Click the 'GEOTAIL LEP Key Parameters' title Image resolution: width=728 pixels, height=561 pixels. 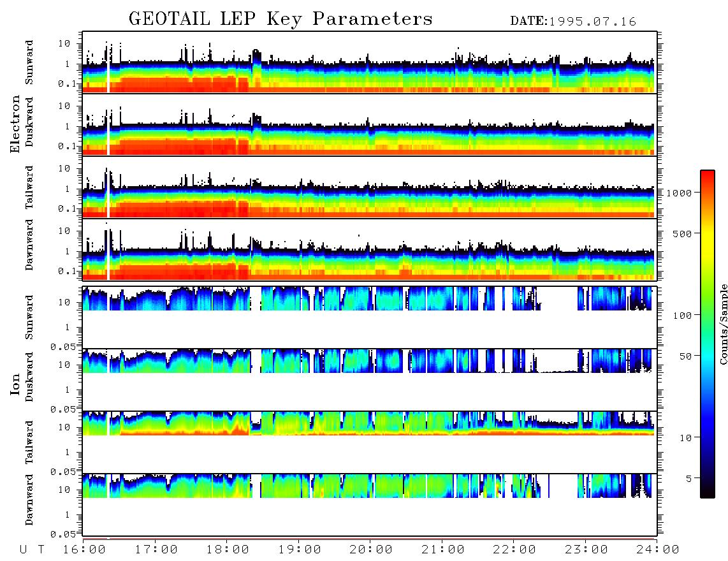point(280,19)
